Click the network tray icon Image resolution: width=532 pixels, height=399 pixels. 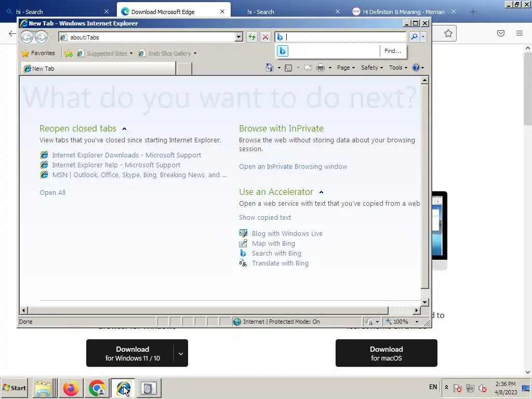pos(470,388)
